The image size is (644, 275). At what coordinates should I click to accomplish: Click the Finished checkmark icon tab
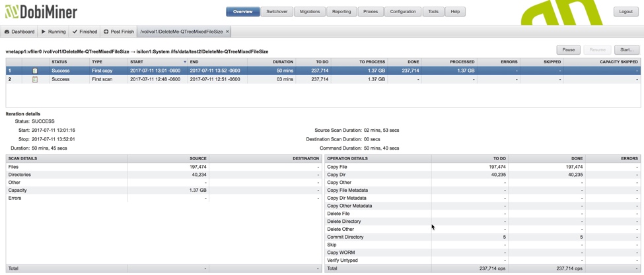click(x=85, y=32)
